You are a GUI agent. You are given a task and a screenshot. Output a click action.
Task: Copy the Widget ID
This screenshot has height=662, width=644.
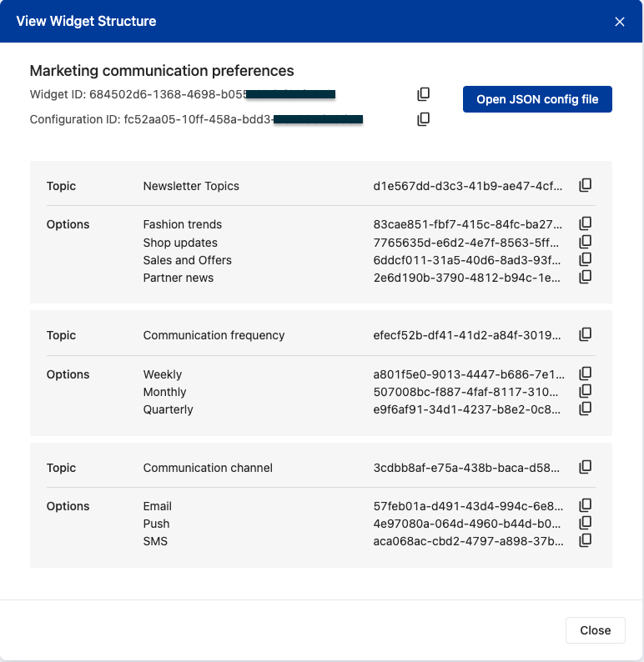click(x=424, y=94)
